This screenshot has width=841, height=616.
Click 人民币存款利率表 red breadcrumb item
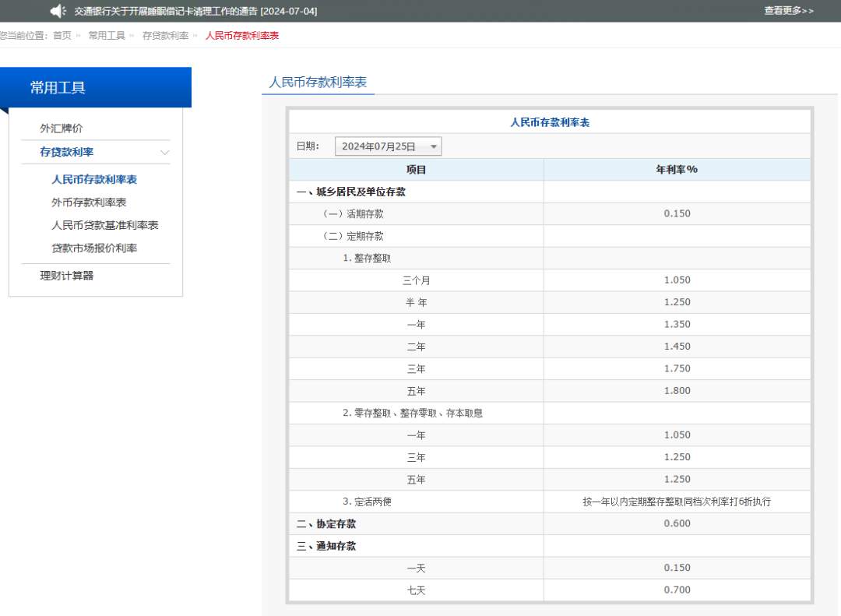242,35
